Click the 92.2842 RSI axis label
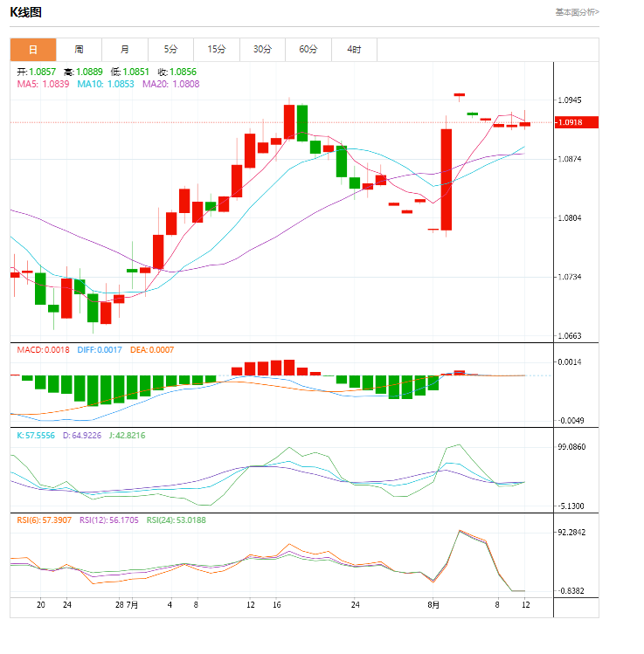Screen dimensions: 644x654 [x=571, y=533]
